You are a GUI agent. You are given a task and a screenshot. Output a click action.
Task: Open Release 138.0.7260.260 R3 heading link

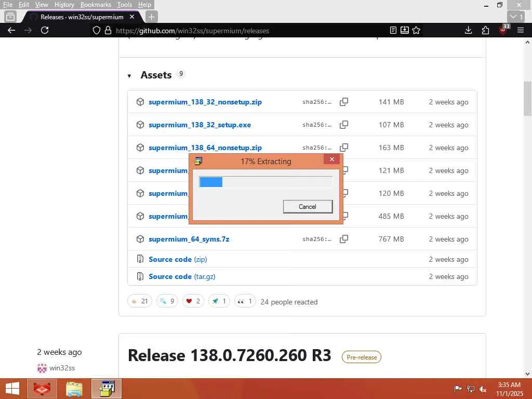coord(229,355)
